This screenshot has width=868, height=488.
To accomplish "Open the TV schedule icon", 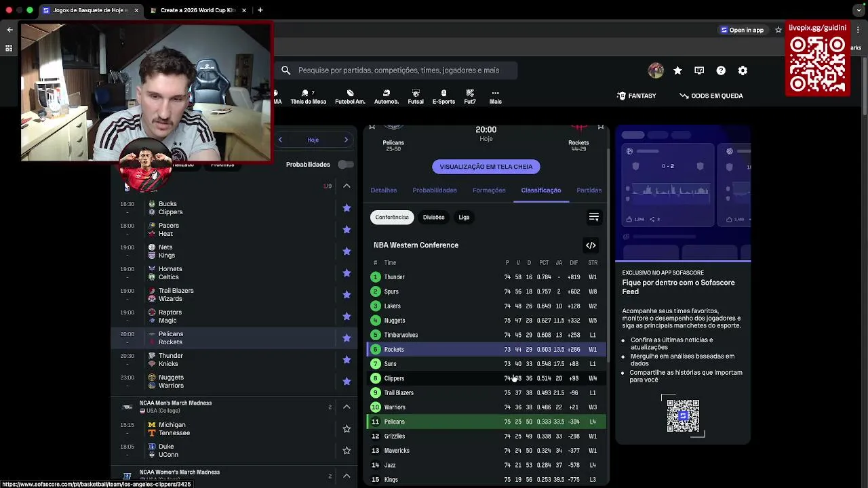I will pyautogui.click(x=699, y=70).
